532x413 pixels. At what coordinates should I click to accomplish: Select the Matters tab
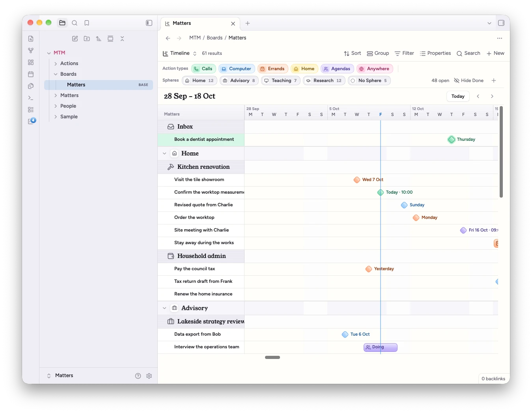(200, 23)
